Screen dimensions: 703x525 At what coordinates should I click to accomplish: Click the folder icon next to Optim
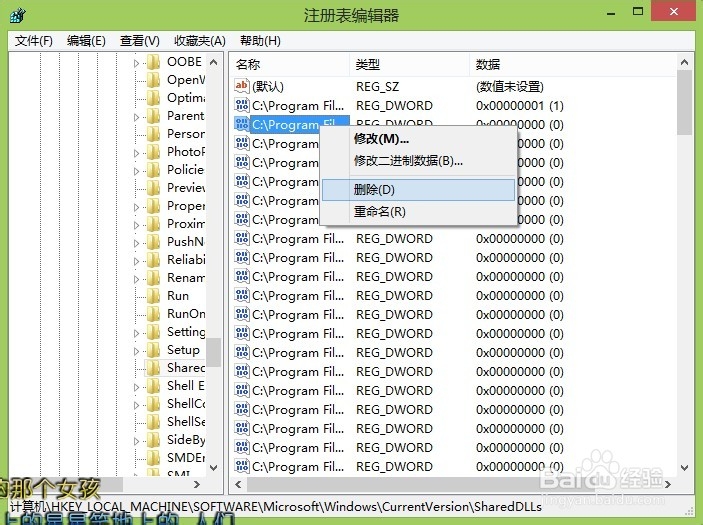(x=153, y=98)
